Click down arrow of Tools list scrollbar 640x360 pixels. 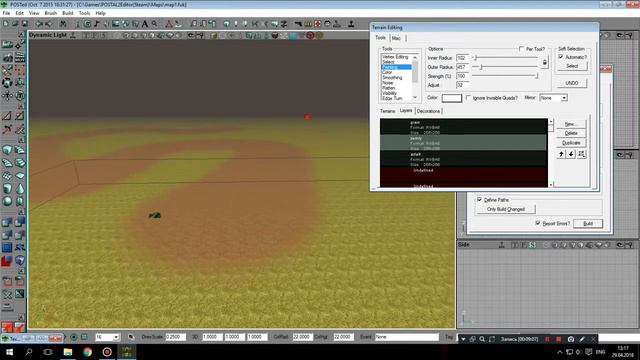click(x=415, y=98)
